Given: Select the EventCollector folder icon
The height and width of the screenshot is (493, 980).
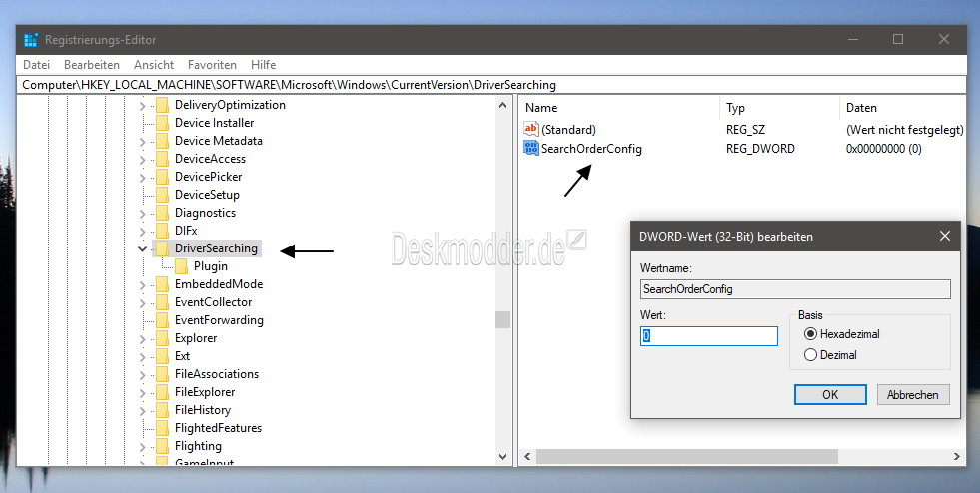Looking at the screenshot, I should coord(162,302).
